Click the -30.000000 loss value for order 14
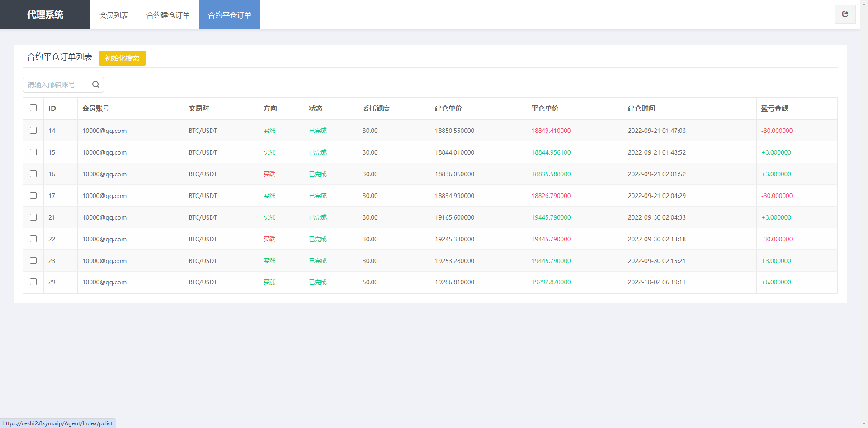Image resolution: width=868 pixels, height=428 pixels. click(x=777, y=131)
